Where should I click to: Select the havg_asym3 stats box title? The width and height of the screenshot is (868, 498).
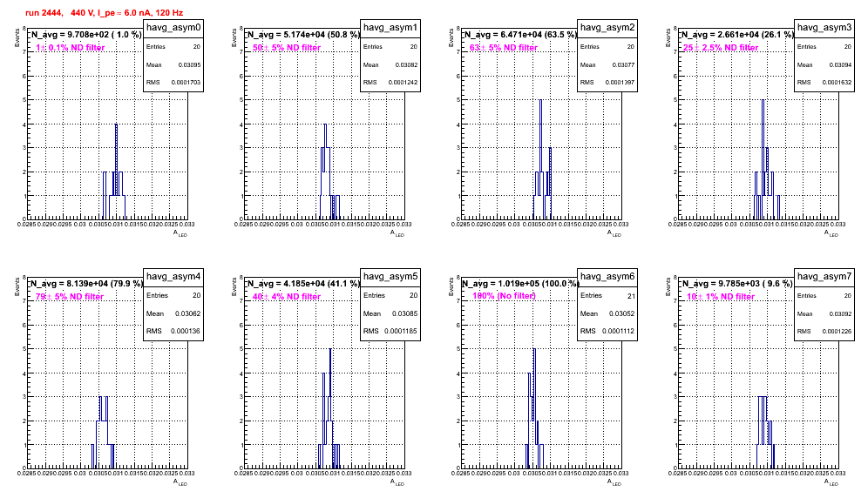pyautogui.click(x=824, y=27)
